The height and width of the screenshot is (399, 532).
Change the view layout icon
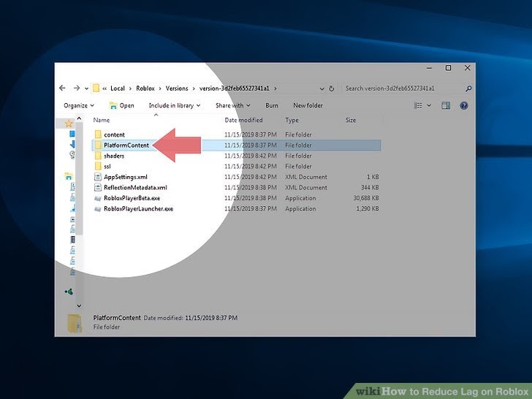(418, 105)
